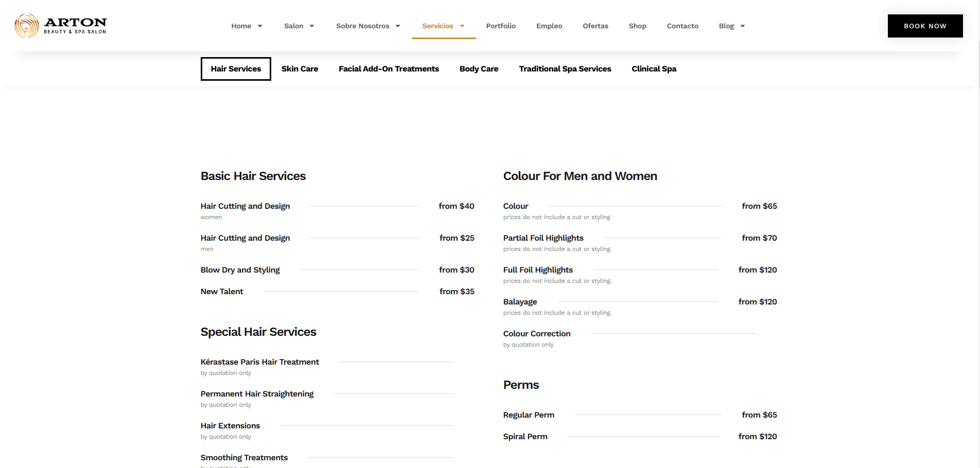Click the Kérastase Paris Hair Treatment item
Image resolution: width=980 pixels, height=468 pixels.
[x=259, y=362]
